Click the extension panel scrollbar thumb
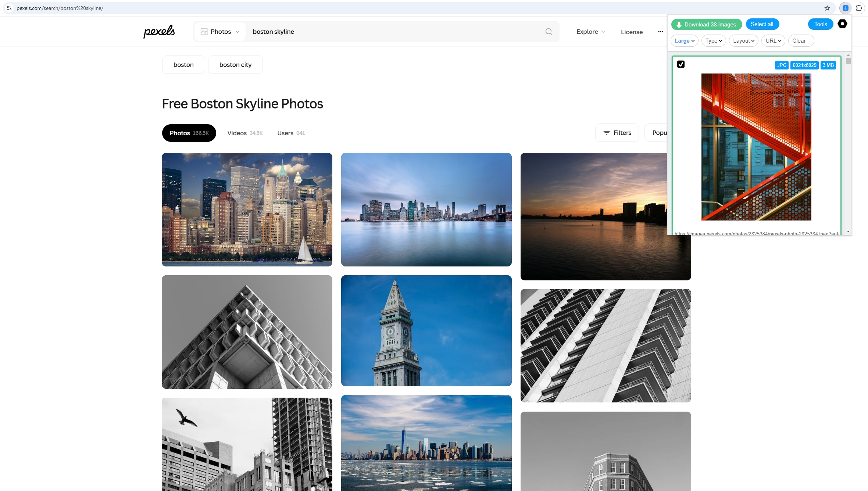This screenshot has width=868, height=491. tap(848, 61)
